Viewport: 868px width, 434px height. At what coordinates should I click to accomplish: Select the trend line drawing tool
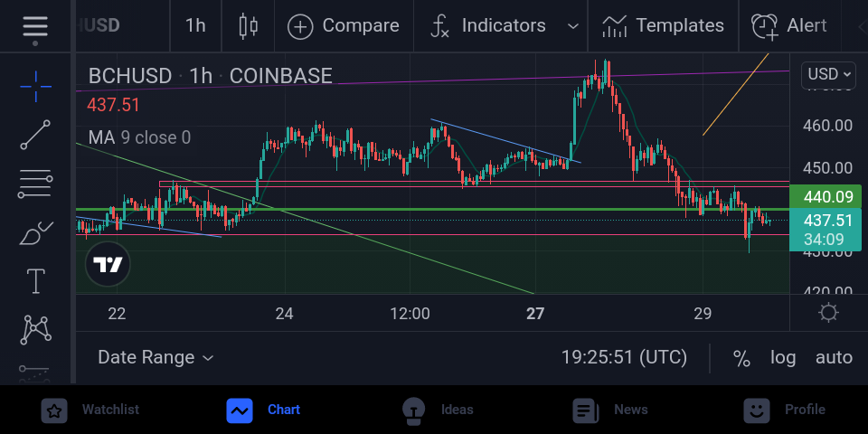pyautogui.click(x=35, y=135)
